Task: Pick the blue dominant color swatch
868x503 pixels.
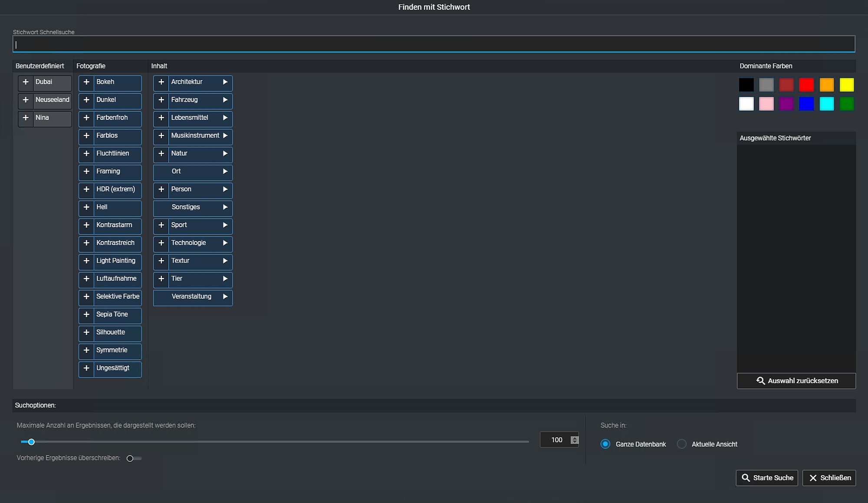Action: point(806,104)
